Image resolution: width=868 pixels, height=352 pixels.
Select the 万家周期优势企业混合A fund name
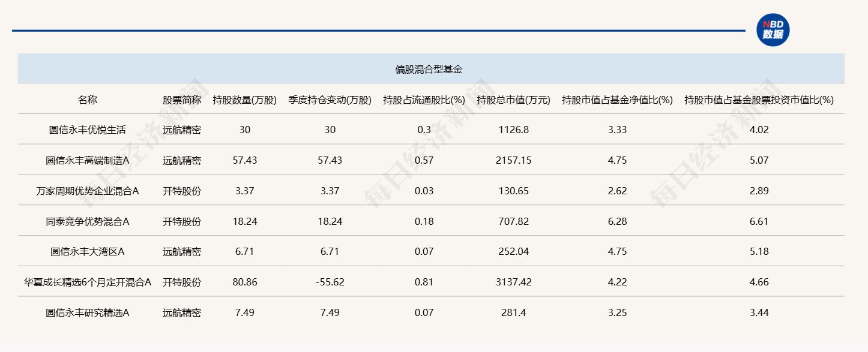87,191
